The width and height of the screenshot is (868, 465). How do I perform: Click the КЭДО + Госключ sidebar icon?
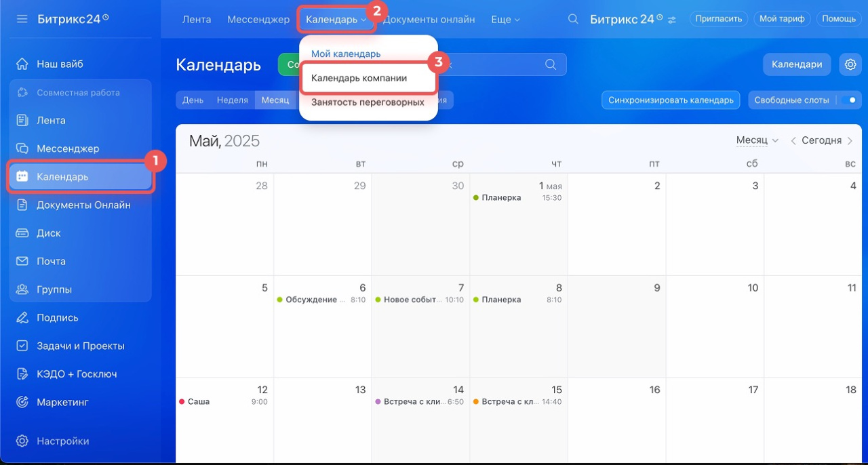pos(22,374)
